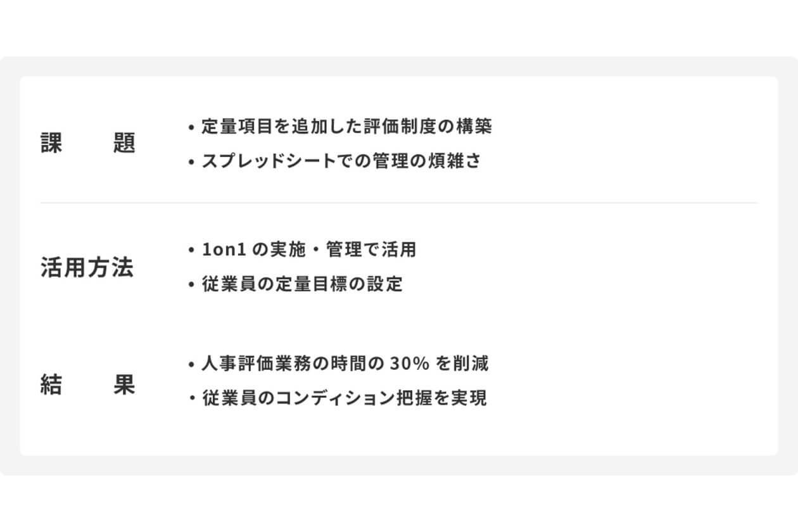
Task: Click the bullet dot before 定量項目
Action: point(191,127)
